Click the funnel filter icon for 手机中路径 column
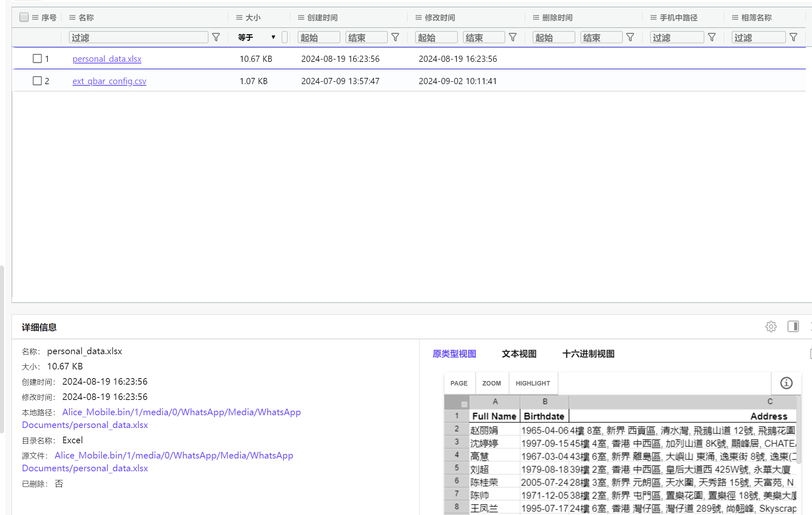812x515 pixels. tap(712, 37)
